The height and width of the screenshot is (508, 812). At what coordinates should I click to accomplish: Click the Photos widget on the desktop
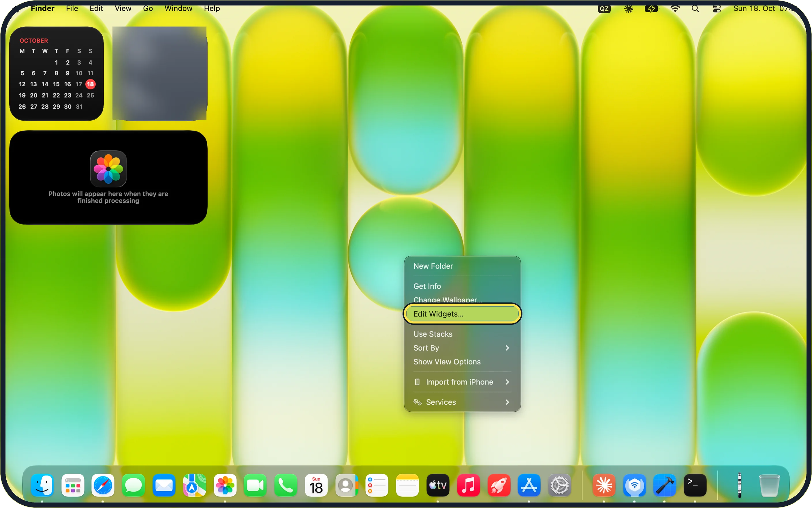pyautogui.click(x=108, y=177)
